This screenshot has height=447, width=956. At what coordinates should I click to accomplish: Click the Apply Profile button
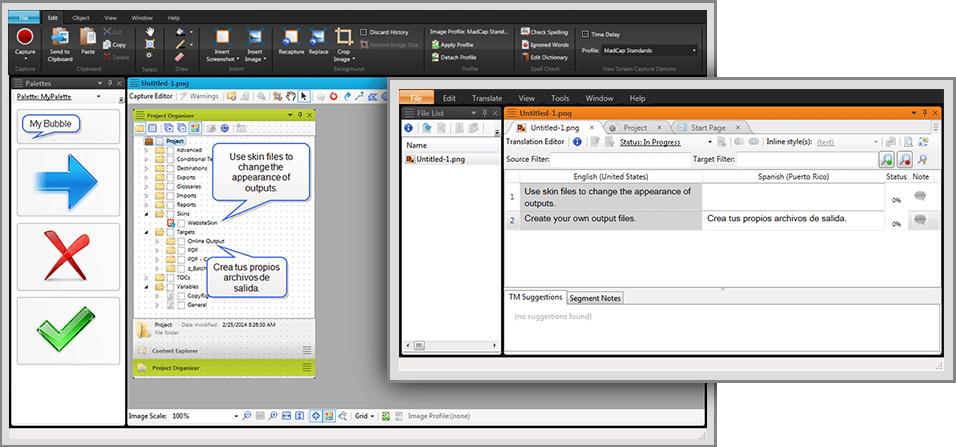pyautogui.click(x=454, y=45)
